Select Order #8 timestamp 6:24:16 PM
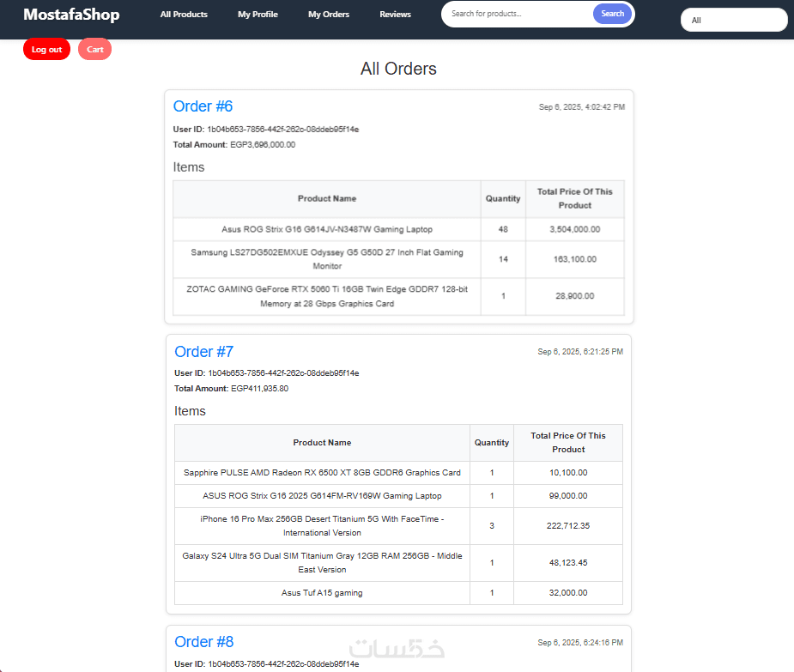The width and height of the screenshot is (794, 672). [580, 642]
